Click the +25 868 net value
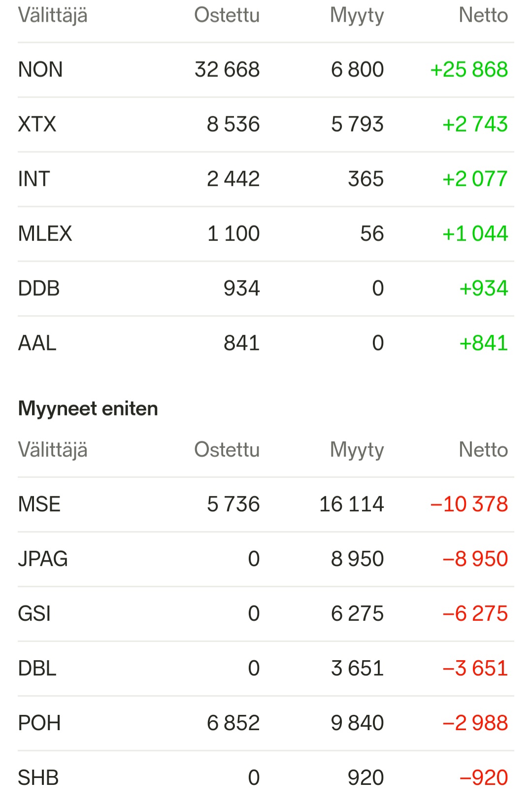The width and height of the screenshot is (532, 811). (x=469, y=69)
